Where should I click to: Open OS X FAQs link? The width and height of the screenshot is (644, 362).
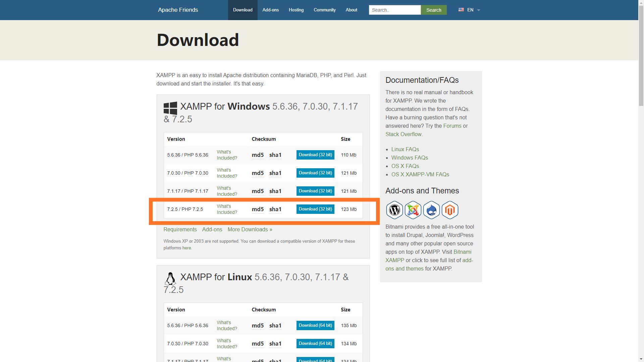[405, 166]
